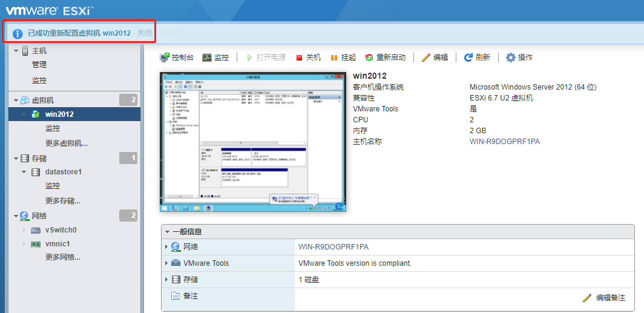This screenshot has width=644, height=313.
Task: Click the win2012 VM icon in the navigator tree
Action: pyautogui.click(x=35, y=114)
